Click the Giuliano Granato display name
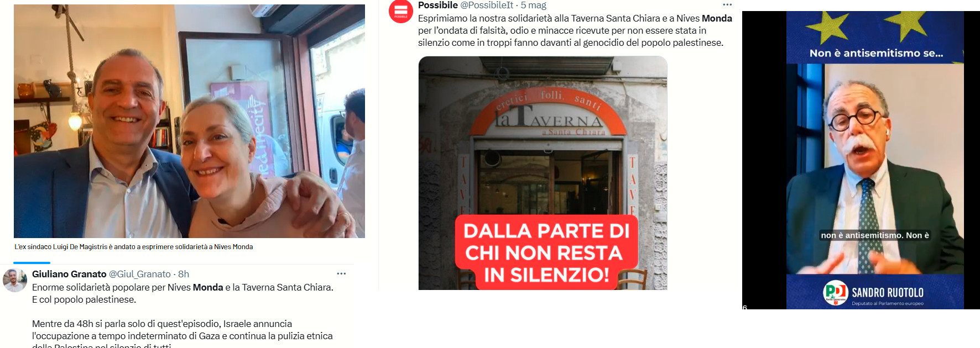Viewport: 980px width, 348px height. point(69,274)
